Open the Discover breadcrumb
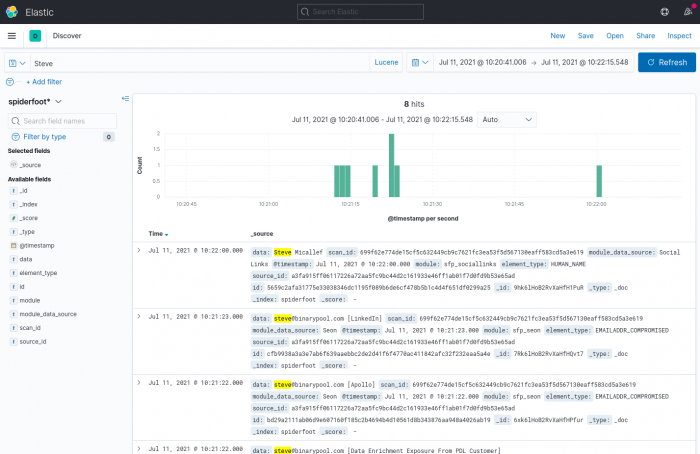 [67, 36]
